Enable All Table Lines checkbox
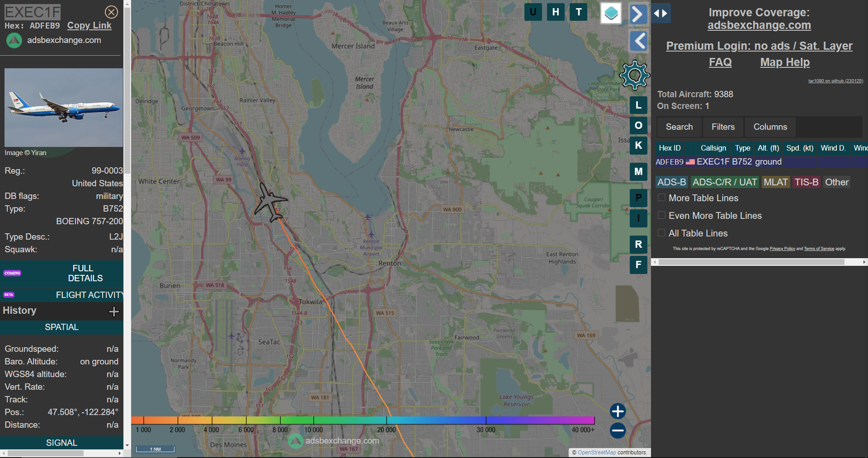This screenshot has height=458, width=868. pos(661,233)
